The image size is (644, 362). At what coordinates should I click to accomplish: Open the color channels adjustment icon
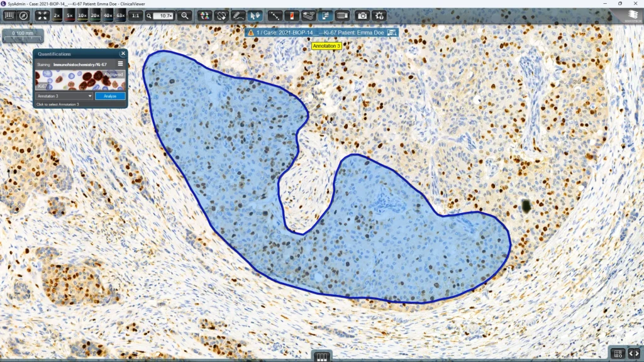coord(204,16)
